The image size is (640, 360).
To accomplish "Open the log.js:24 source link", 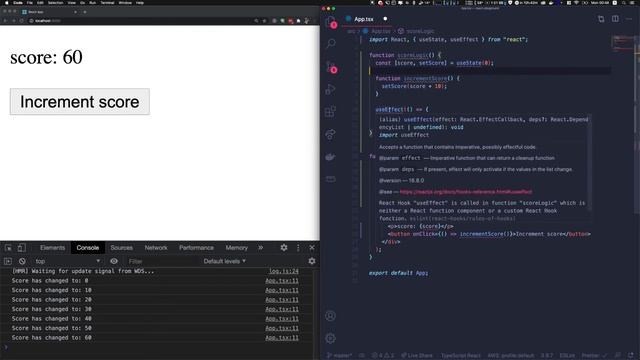I will point(284,271).
